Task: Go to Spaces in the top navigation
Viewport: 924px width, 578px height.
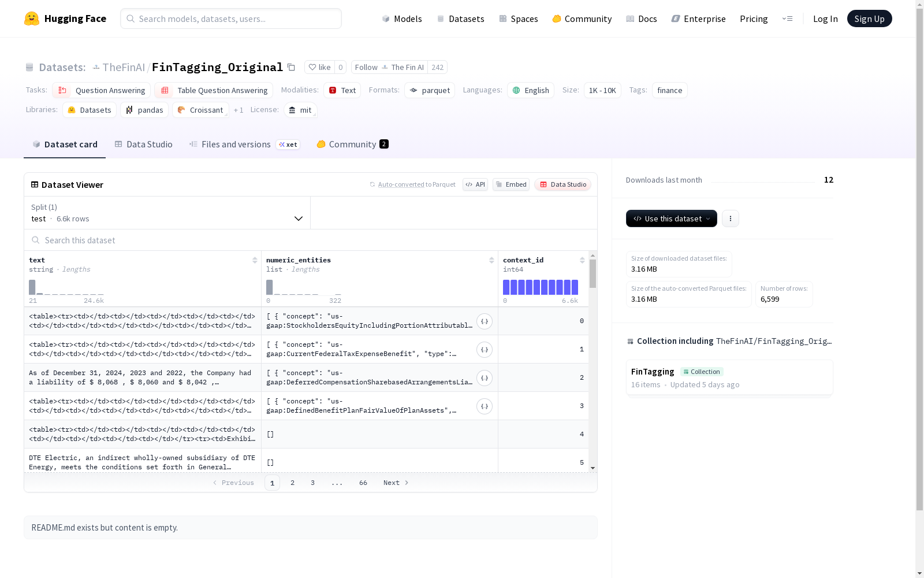Action: tap(519, 18)
